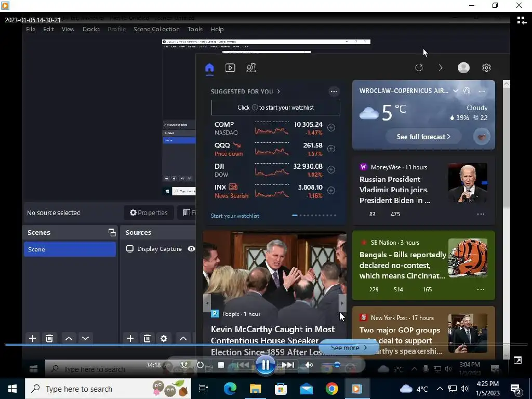532x399 pixels.
Task: Click See full forecast button
Action: pyautogui.click(x=423, y=137)
